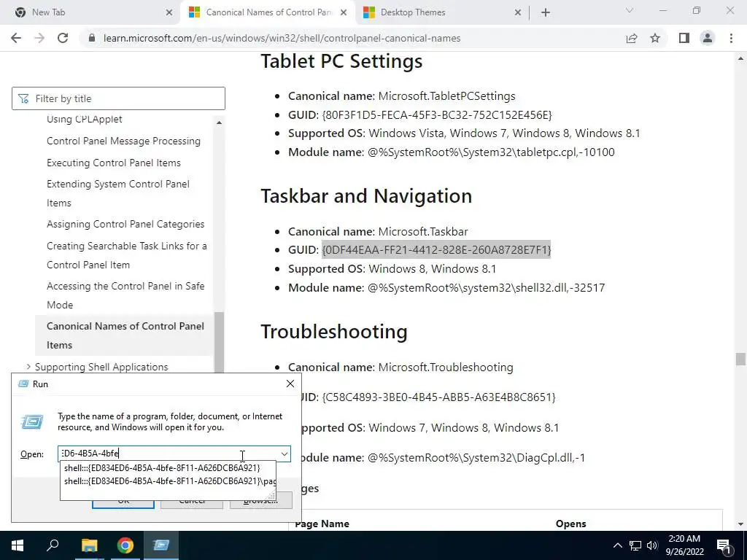The width and height of the screenshot is (747, 560).
Task: Click the Taskbar and Navigation heading
Action: click(366, 195)
